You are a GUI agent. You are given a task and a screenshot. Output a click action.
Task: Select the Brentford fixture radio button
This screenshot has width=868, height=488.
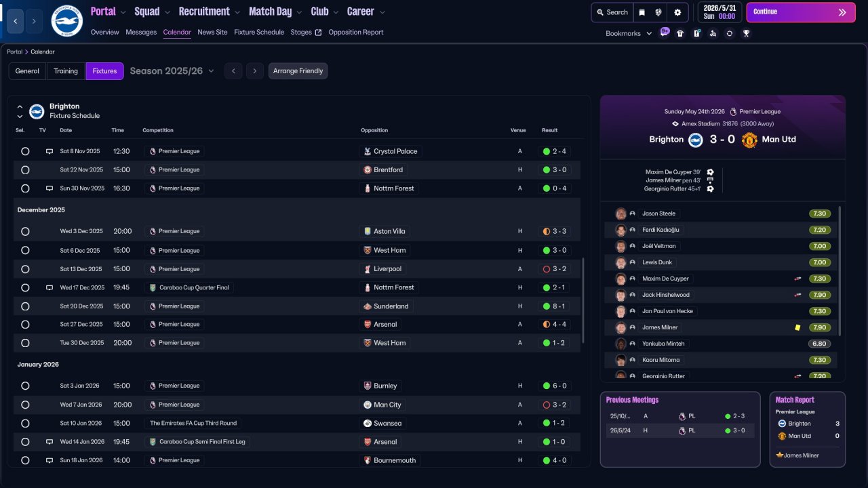[25, 170]
